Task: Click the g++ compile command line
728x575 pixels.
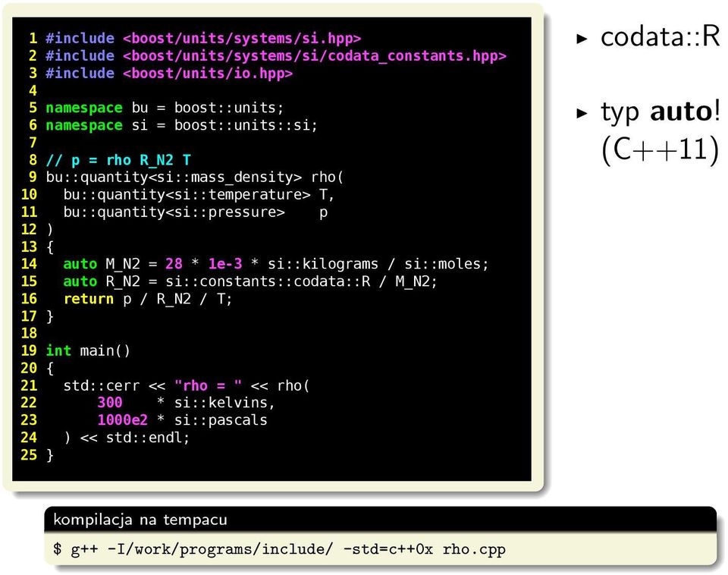Action: coord(280,549)
